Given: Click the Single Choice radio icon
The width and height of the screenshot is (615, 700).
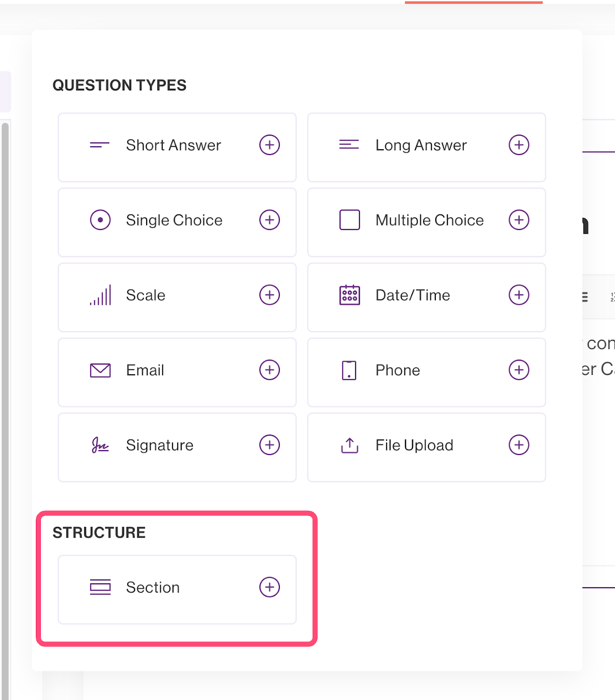Looking at the screenshot, I should [100, 220].
